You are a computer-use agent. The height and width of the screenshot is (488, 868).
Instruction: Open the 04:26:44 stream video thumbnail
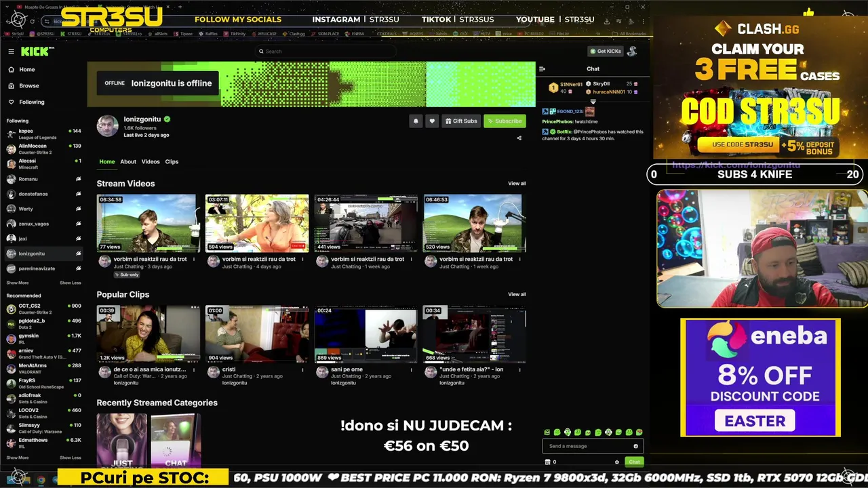[366, 224]
